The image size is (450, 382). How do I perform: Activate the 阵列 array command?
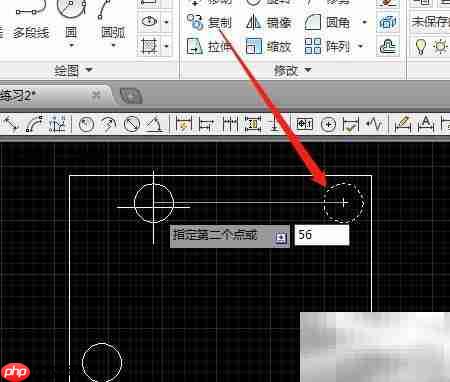(x=327, y=46)
